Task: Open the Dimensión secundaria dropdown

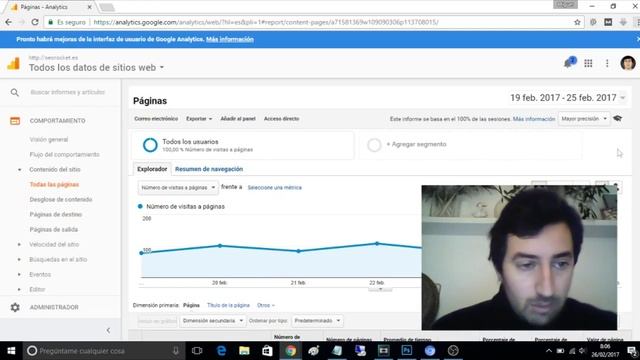Action: click(213, 321)
